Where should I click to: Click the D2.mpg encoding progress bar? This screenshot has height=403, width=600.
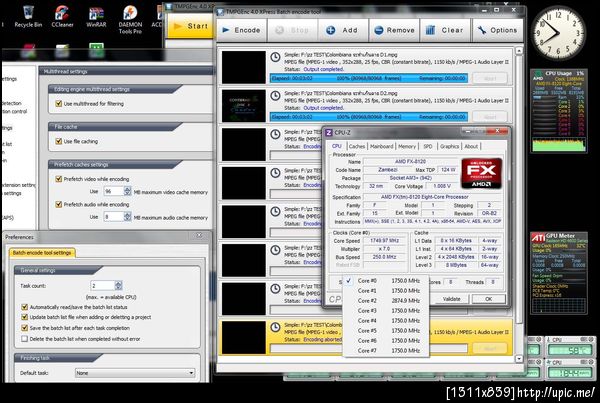pyautogui.click(x=368, y=117)
